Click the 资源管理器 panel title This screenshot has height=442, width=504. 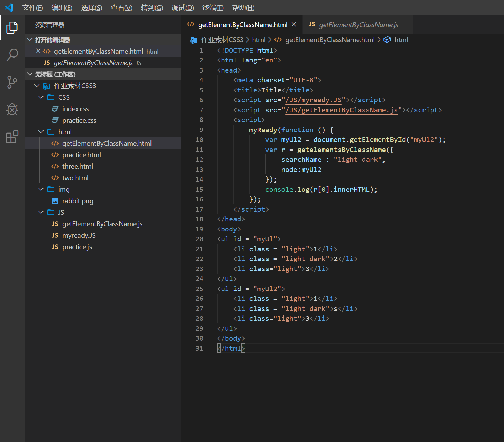[x=49, y=25]
